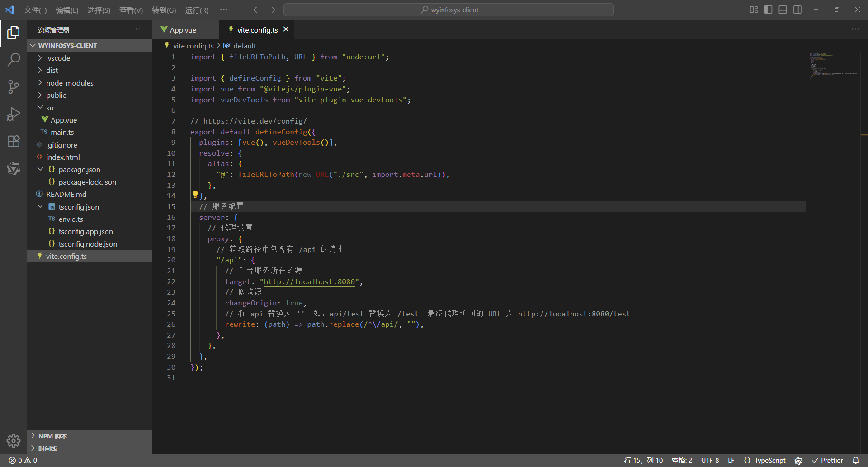Open the Manage gear icon
The image size is (868, 467).
(14, 440)
